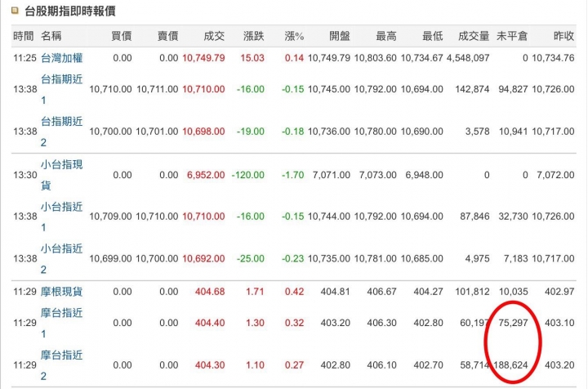
Task: Click the 成交 column header
Action: [x=214, y=36]
